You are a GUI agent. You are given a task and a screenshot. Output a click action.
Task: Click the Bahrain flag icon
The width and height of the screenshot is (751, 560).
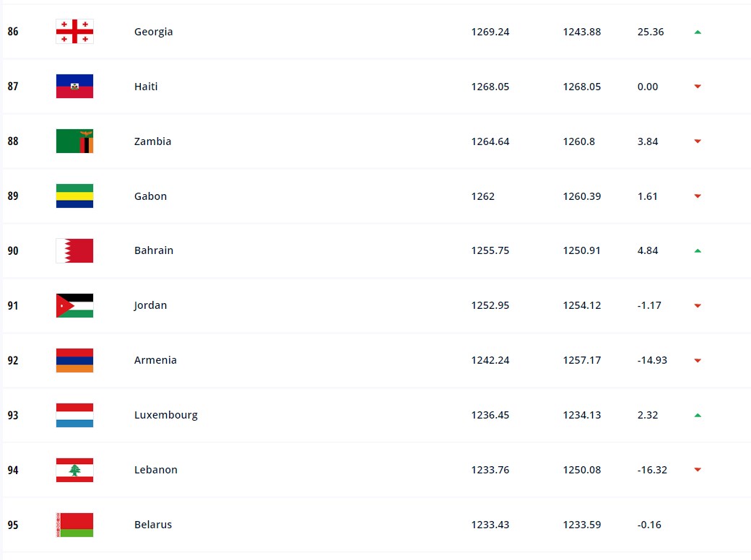74,250
